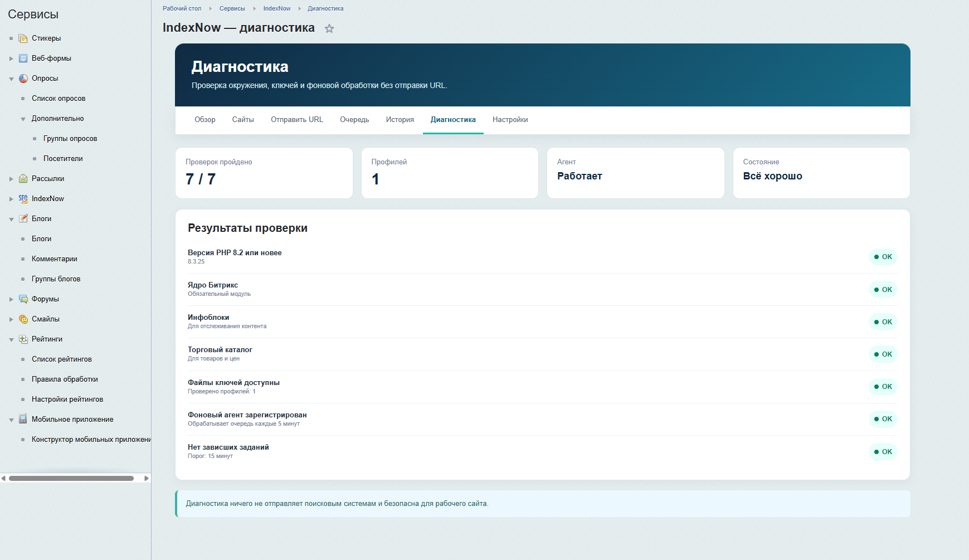The height and width of the screenshot is (560, 969).
Task: Follow the Рабочий стол breadcrumb link
Action: click(182, 8)
